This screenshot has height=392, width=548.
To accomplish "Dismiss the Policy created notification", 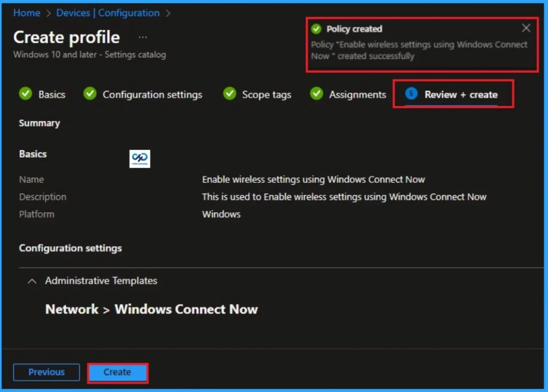I will point(526,28).
